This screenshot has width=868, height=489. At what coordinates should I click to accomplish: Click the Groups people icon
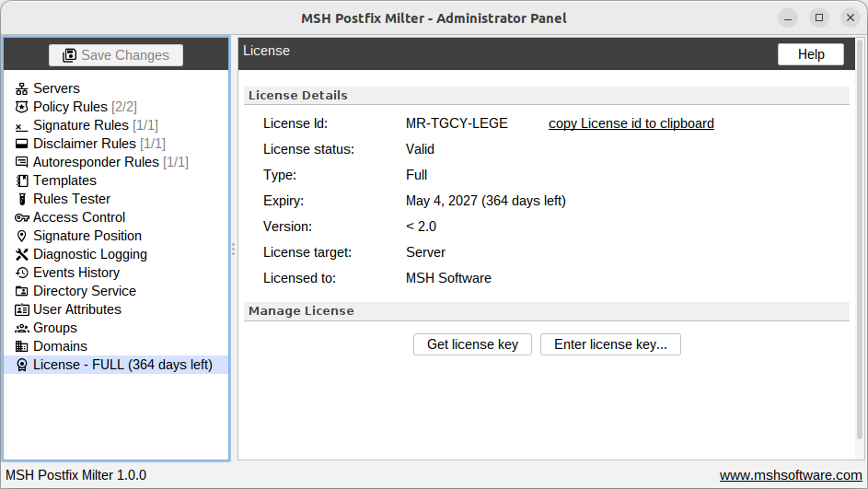(21, 328)
